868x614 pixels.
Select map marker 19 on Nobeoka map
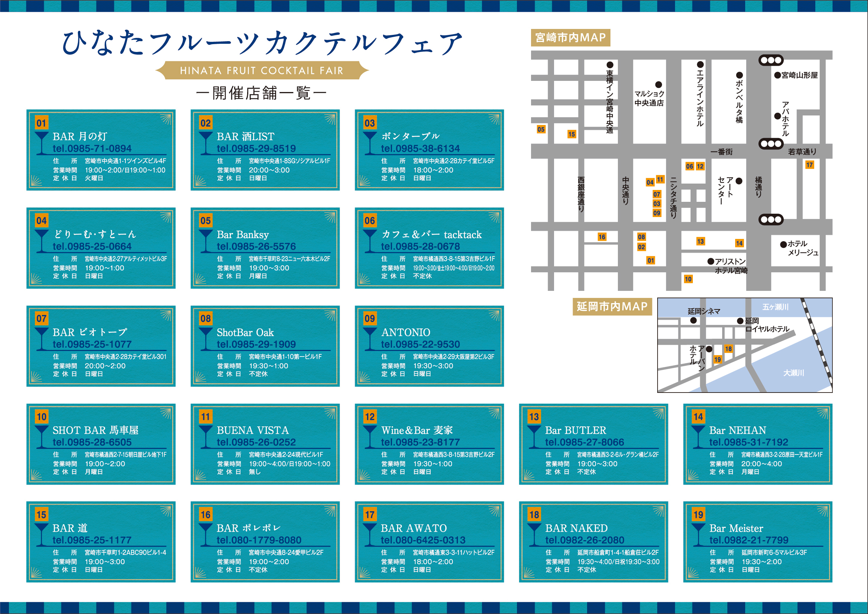tap(717, 359)
